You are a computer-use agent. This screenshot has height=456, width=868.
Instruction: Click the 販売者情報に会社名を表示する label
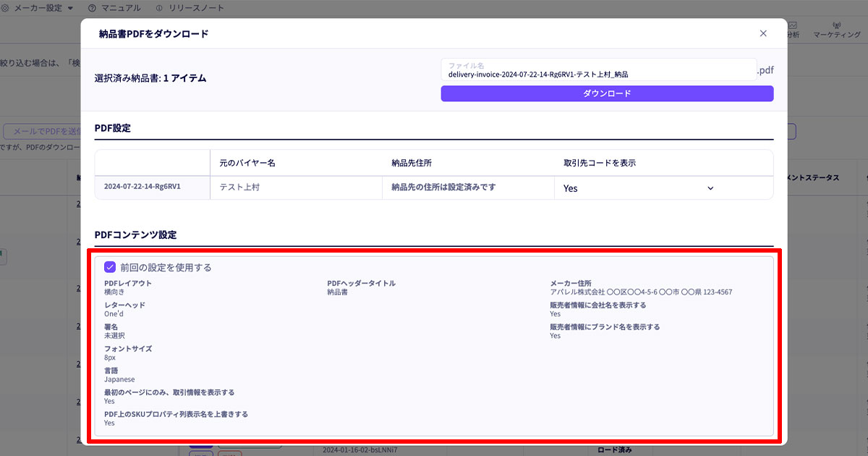(598, 305)
